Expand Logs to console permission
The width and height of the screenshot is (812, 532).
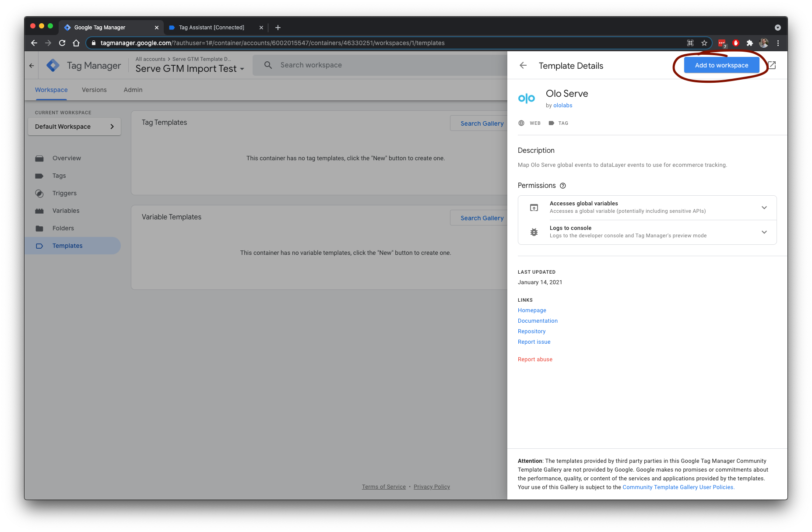tap(764, 232)
